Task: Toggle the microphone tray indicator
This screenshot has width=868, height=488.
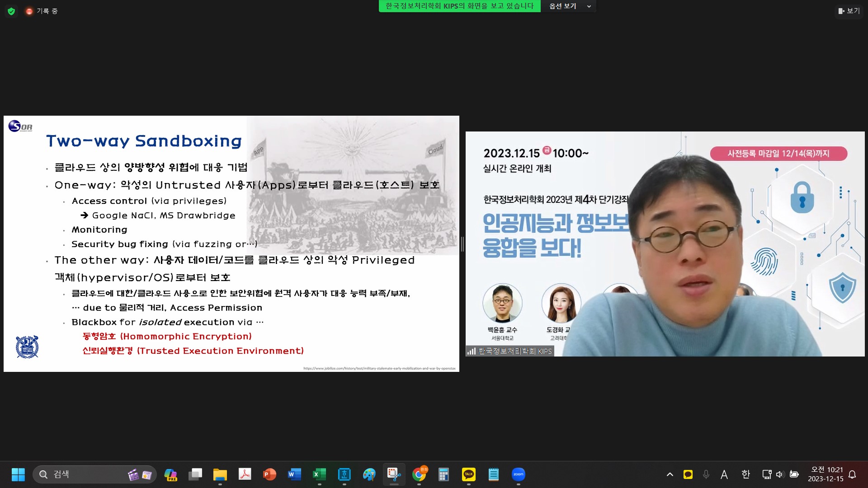Action: pyautogui.click(x=706, y=474)
